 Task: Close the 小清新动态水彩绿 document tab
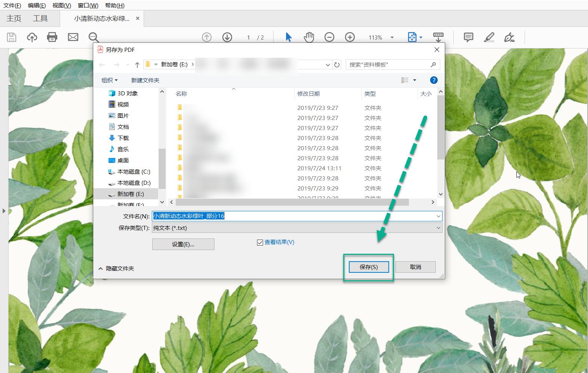pyautogui.click(x=138, y=18)
